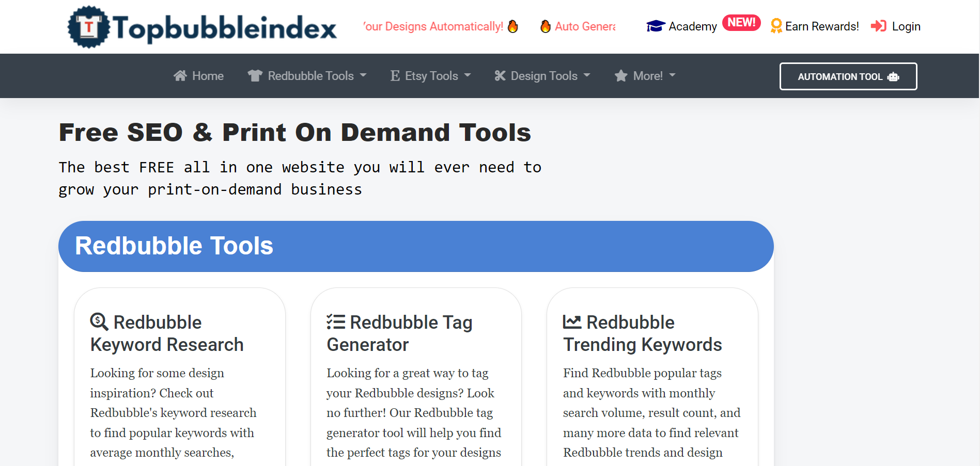Click the Topbubbleindex t-shirt logo icon

point(89,27)
